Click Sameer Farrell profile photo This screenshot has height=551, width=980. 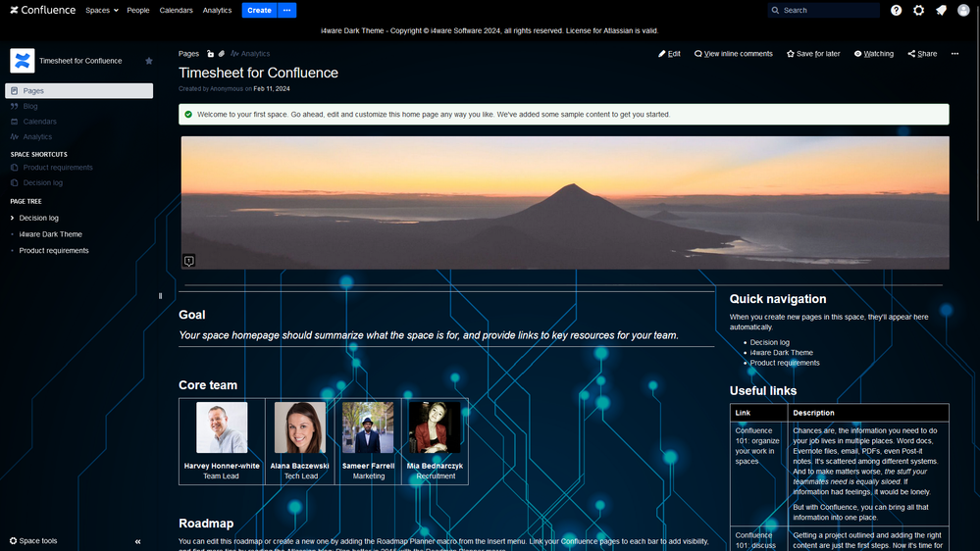click(x=368, y=427)
